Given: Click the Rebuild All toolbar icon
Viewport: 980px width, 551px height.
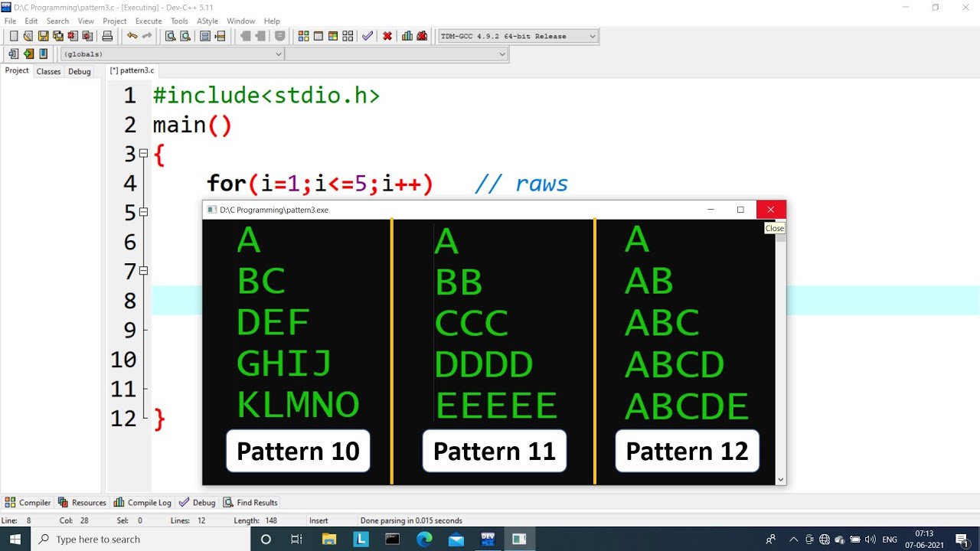Looking at the screenshot, I should [348, 36].
